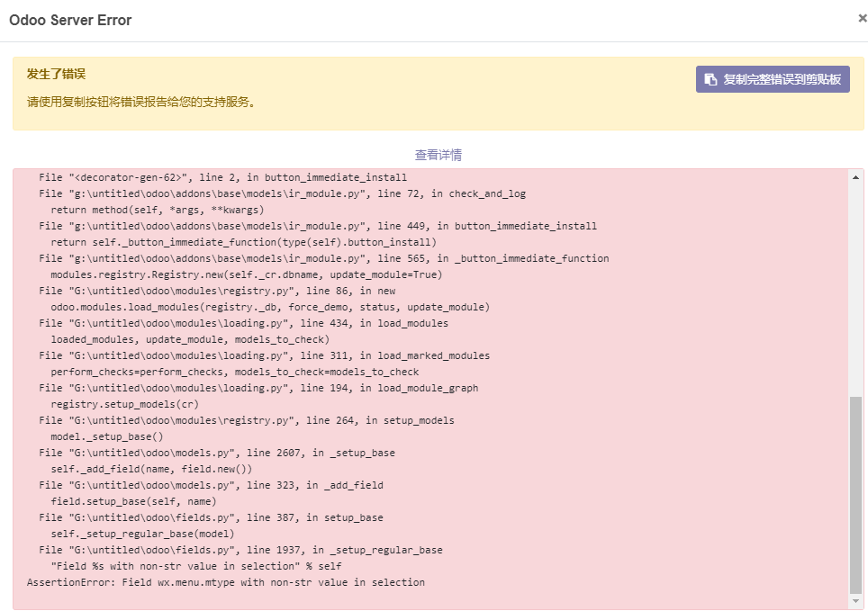This screenshot has width=868, height=611.
Task: Click the 请使用复制按钮 instruction text
Action: click(x=141, y=102)
